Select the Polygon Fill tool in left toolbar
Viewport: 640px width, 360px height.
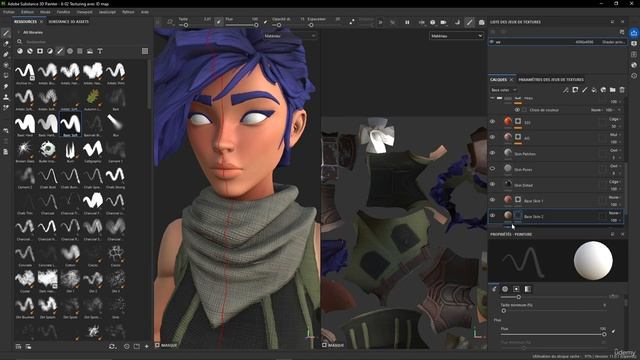tap(6, 64)
